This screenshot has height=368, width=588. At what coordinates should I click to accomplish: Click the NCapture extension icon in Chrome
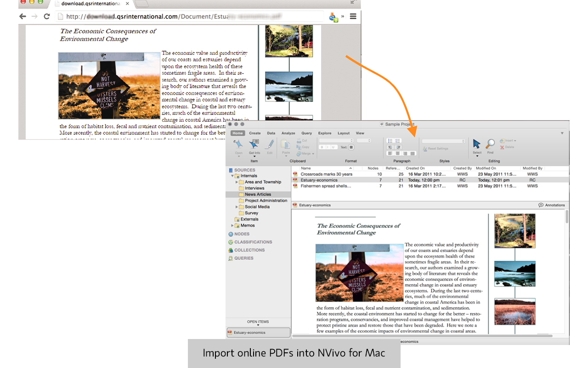(x=334, y=17)
